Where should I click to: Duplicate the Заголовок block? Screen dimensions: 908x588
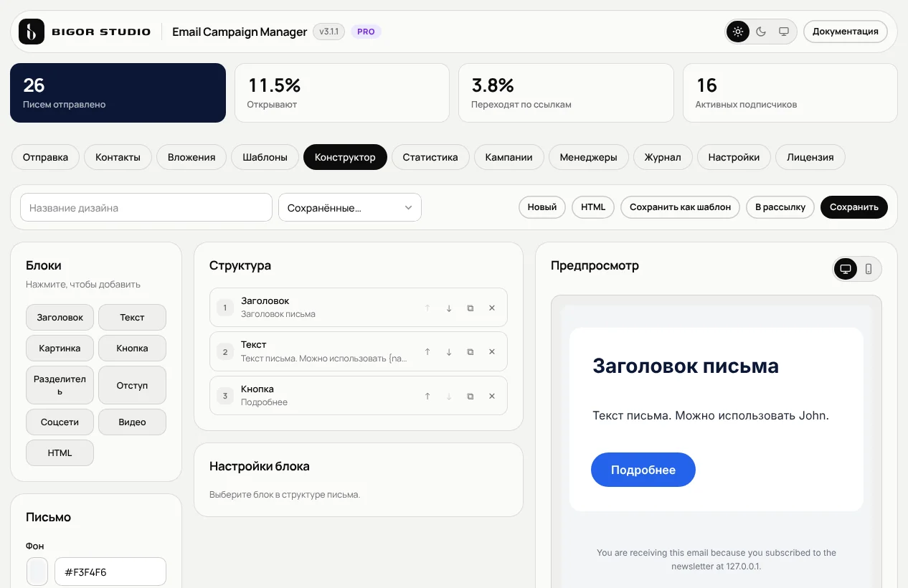tap(470, 308)
